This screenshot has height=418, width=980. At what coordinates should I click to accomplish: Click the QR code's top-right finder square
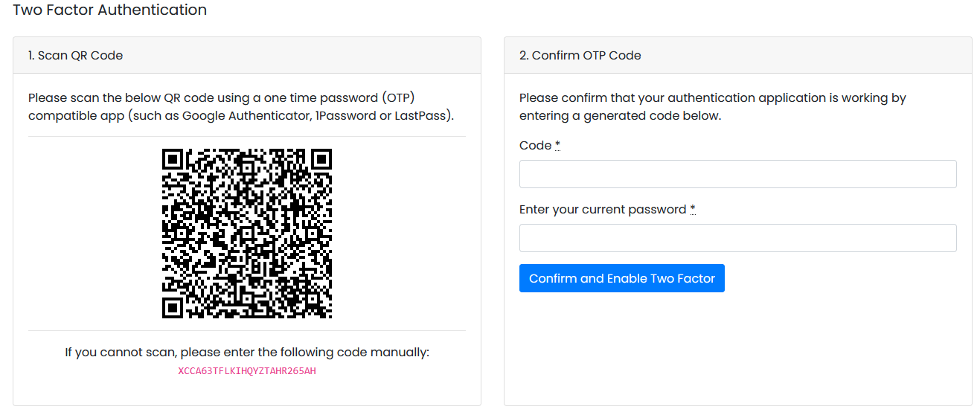[321, 159]
